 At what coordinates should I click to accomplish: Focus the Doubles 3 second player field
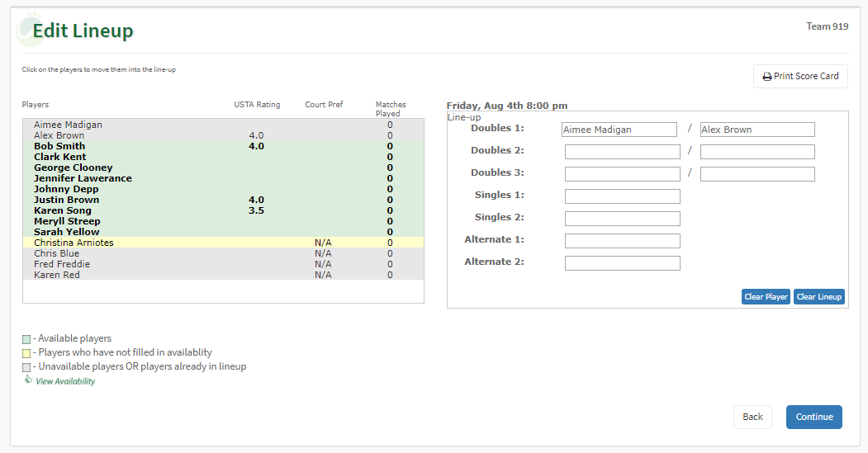click(757, 174)
